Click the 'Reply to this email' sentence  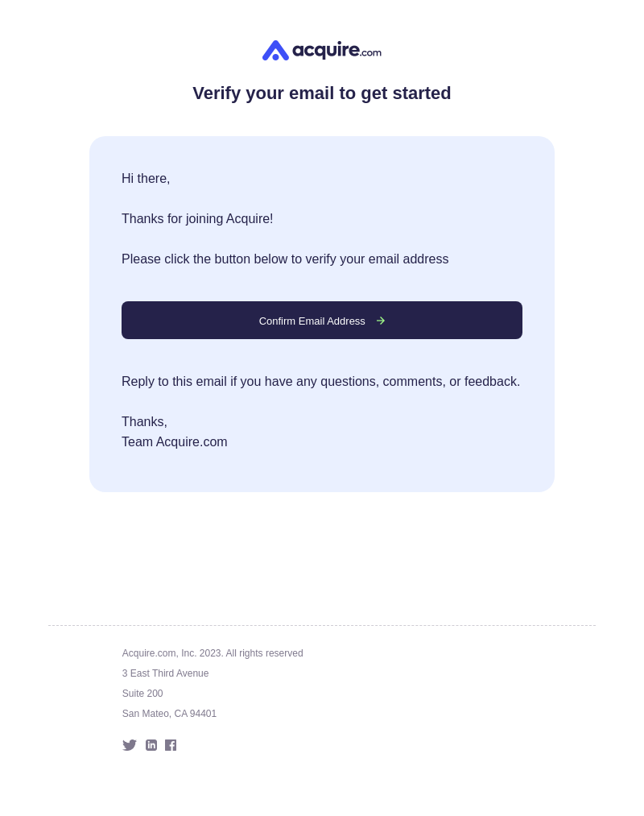[321, 382]
